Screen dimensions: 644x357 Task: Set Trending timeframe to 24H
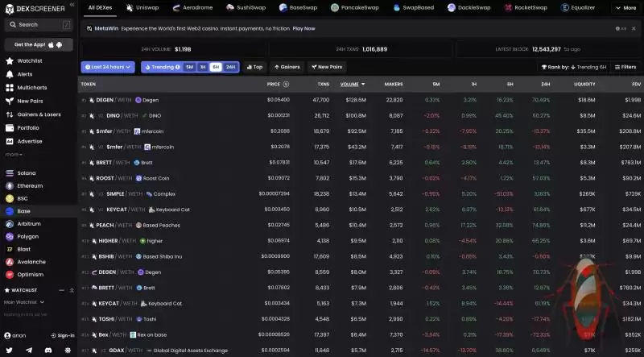230,67
